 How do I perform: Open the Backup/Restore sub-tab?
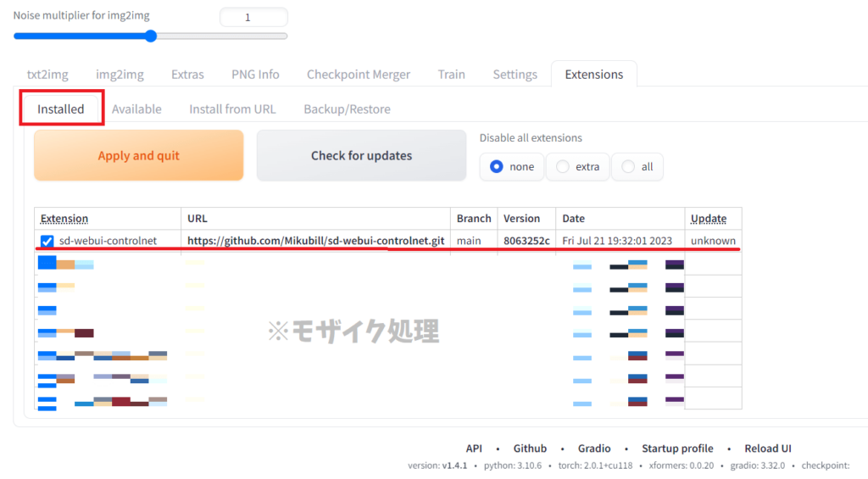point(347,109)
